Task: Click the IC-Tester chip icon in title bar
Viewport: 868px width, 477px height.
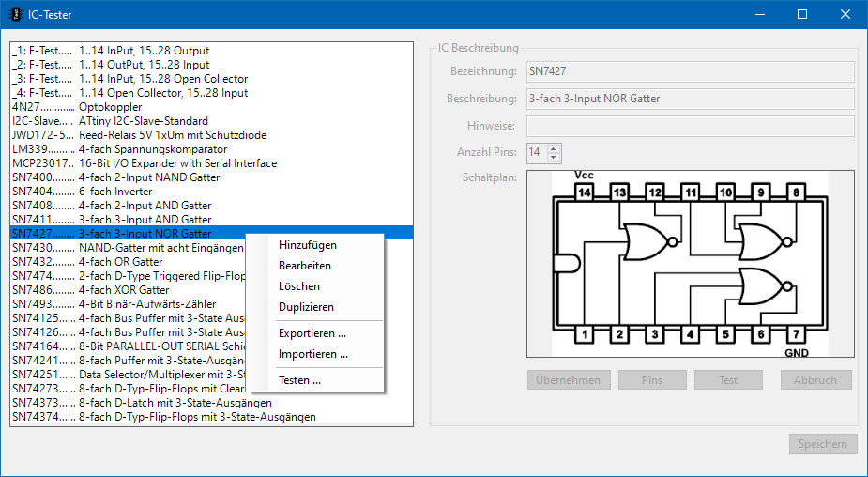Action: 16,14
